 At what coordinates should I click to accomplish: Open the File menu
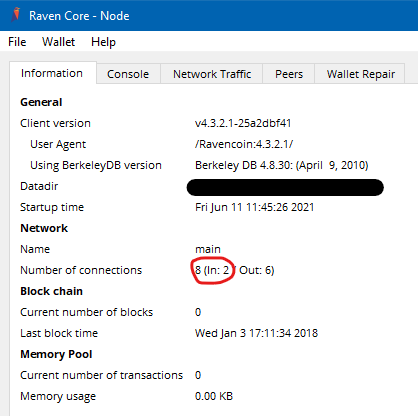click(17, 42)
